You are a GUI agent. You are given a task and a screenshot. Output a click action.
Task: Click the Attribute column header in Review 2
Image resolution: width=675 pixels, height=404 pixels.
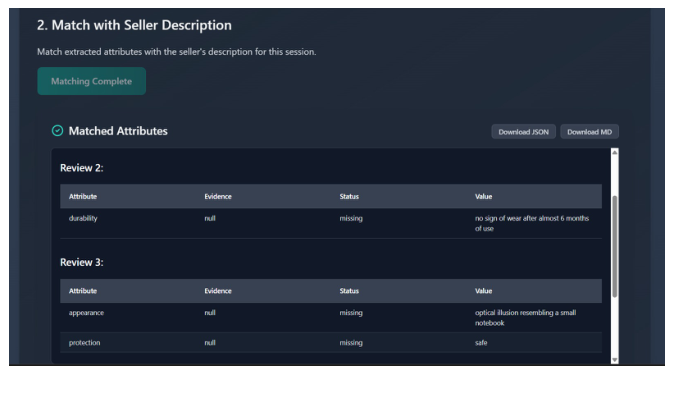83,196
